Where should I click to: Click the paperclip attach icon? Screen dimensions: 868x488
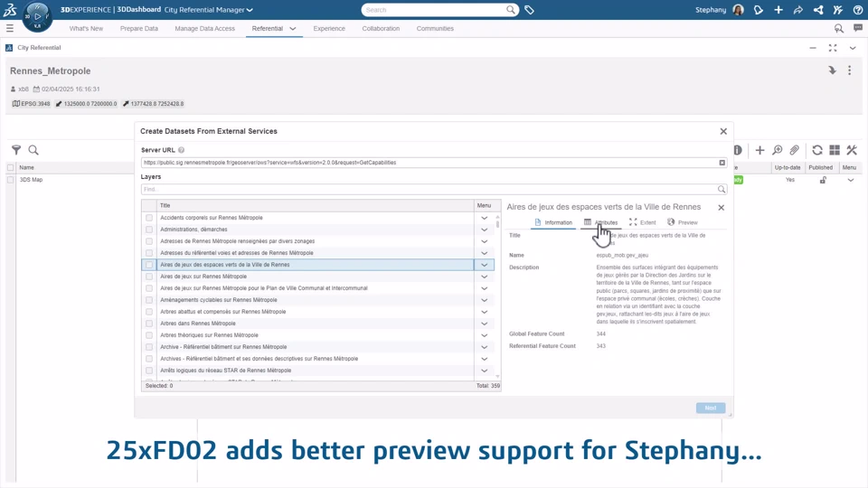click(x=795, y=150)
